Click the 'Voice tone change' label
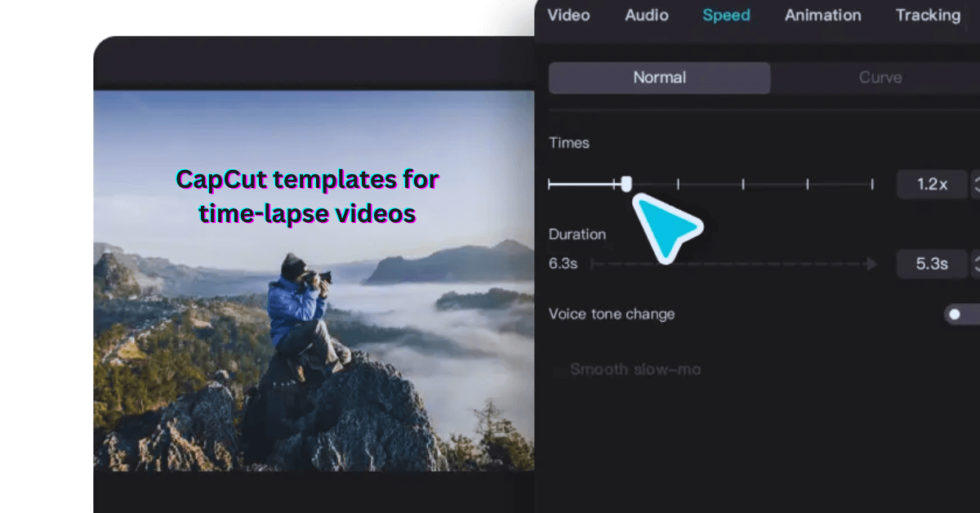Image resolution: width=980 pixels, height=513 pixels. [612, 314]
